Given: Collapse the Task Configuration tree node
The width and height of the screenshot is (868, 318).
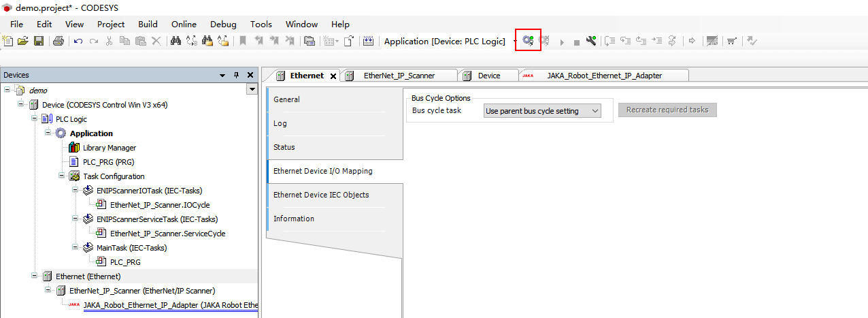Looking at the screenshot, I should click(62, 176).
